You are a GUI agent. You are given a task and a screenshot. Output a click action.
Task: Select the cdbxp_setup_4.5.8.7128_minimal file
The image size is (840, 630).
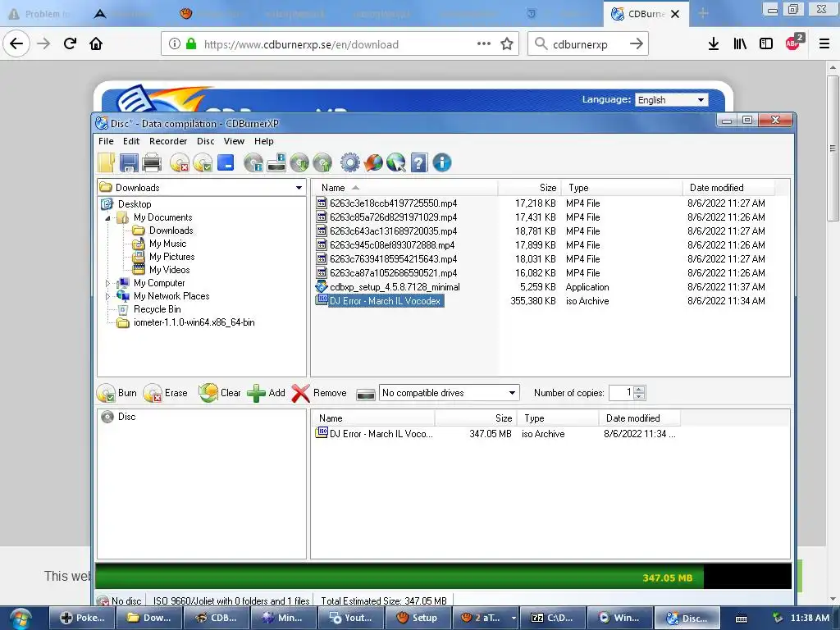tap(395, 287)
